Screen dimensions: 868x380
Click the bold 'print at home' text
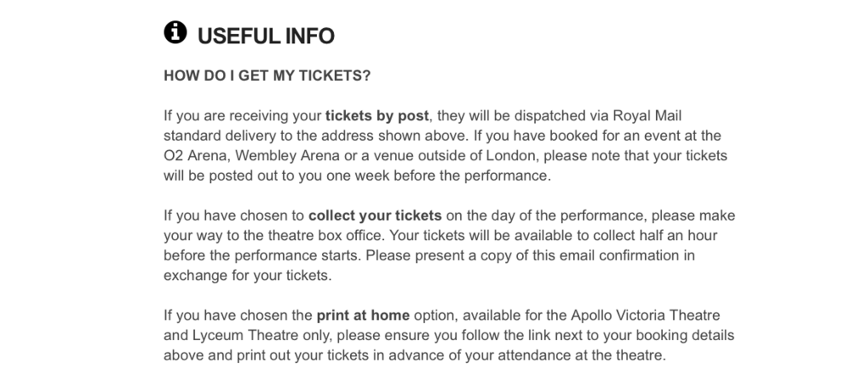click(x=363, y=316)
